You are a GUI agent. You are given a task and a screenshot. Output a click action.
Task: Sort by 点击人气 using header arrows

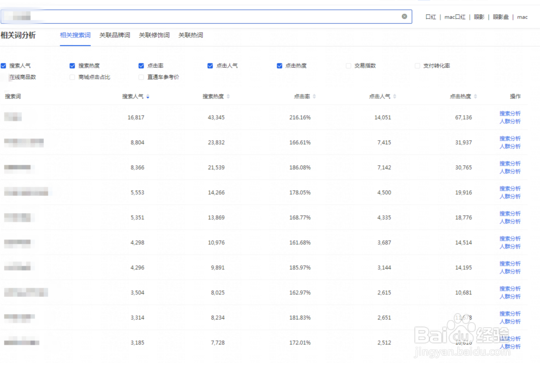pyautogui.click(x=395, y=96)
